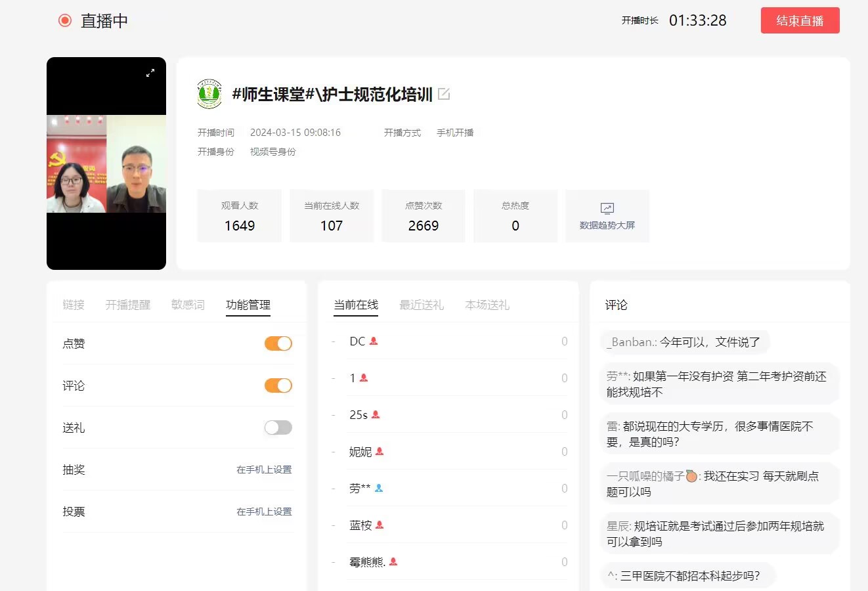This screenshot has width=868, height=591.
Task: Select the 最近送礼 tab
Action: point(421,305)
